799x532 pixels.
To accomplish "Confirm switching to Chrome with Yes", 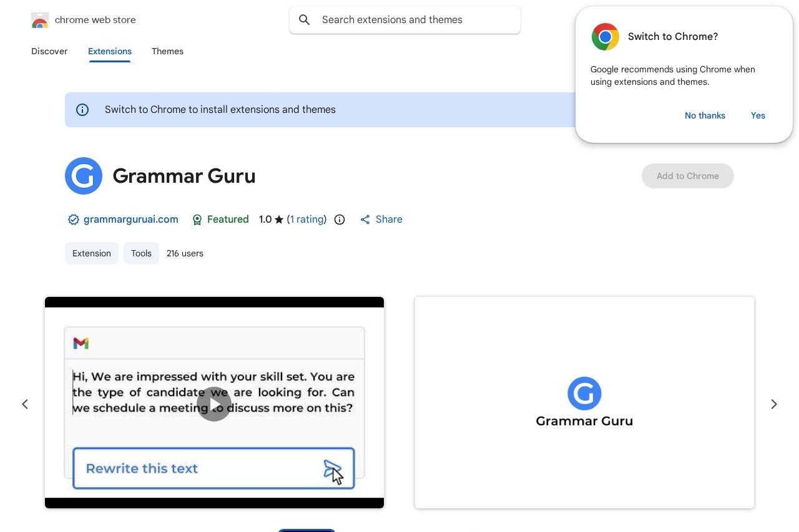I will [x=758, y=115].
